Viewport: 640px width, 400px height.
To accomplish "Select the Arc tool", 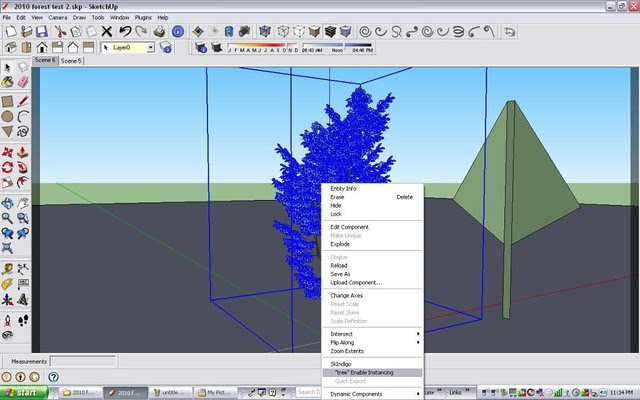I will click(23, 116).
